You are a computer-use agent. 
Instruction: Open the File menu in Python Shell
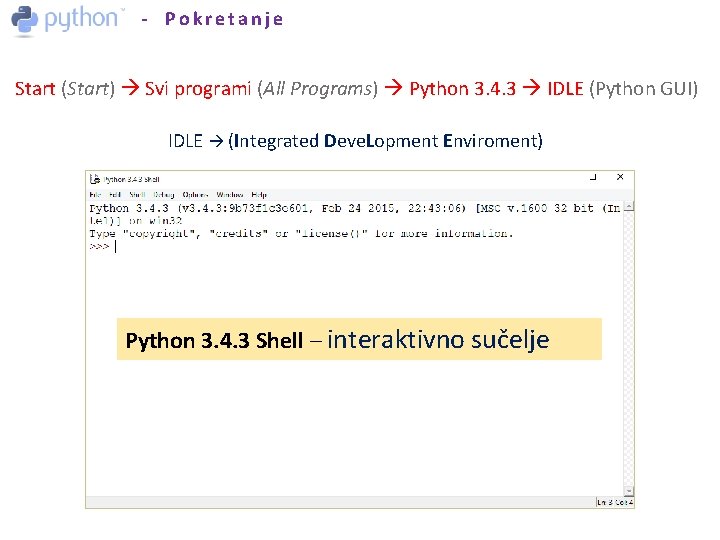click(x=95, y=195)
